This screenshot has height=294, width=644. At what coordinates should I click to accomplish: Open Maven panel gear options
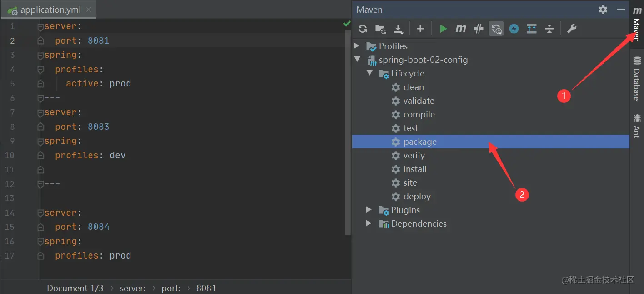coord(603,10)
